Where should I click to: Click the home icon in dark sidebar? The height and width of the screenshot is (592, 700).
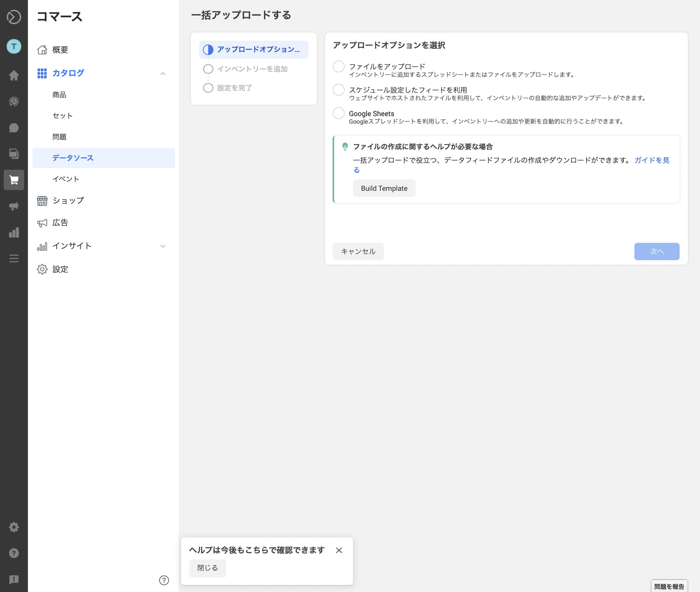(14, 75)
